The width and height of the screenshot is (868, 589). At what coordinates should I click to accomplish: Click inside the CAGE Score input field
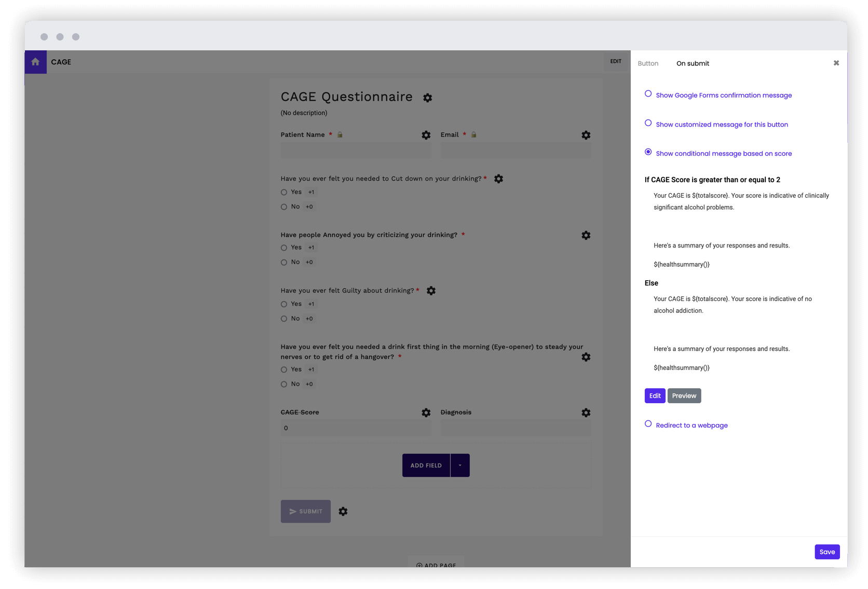click(356, 428)
